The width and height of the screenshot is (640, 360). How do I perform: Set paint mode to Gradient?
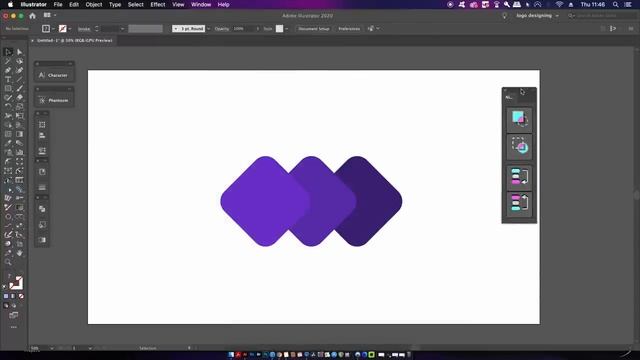tap(13, 296)
